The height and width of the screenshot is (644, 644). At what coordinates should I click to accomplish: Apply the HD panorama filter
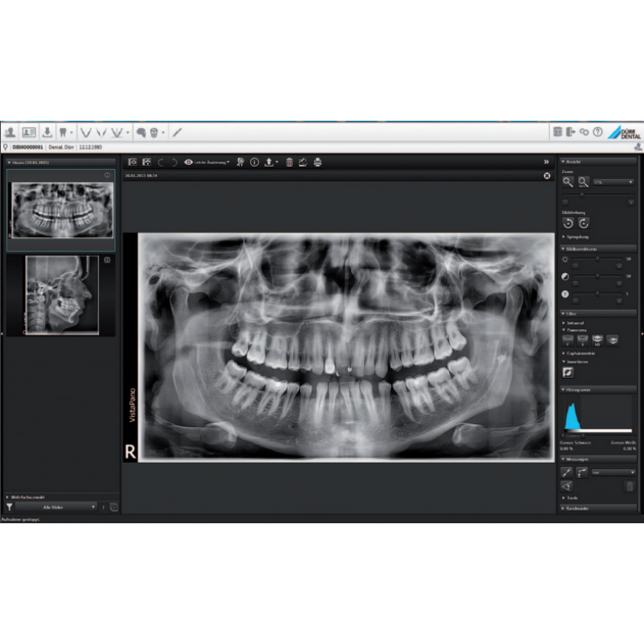(597, 341)
